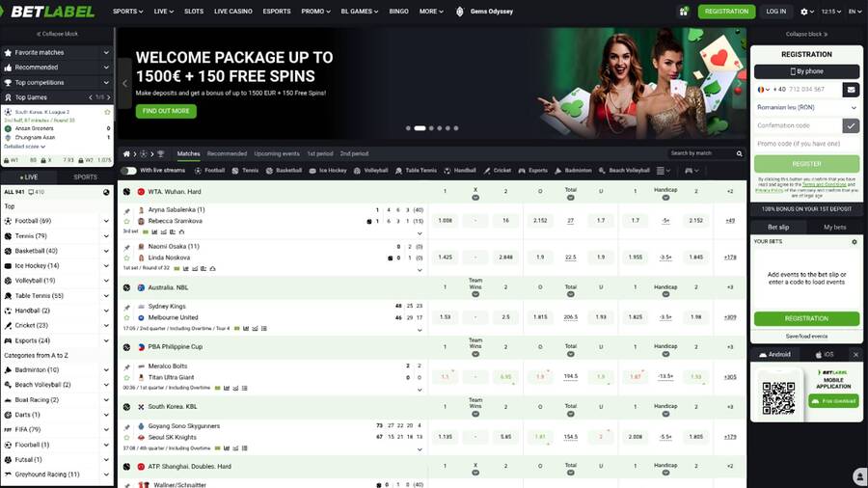Filter matches by Esports

[532, 171]
